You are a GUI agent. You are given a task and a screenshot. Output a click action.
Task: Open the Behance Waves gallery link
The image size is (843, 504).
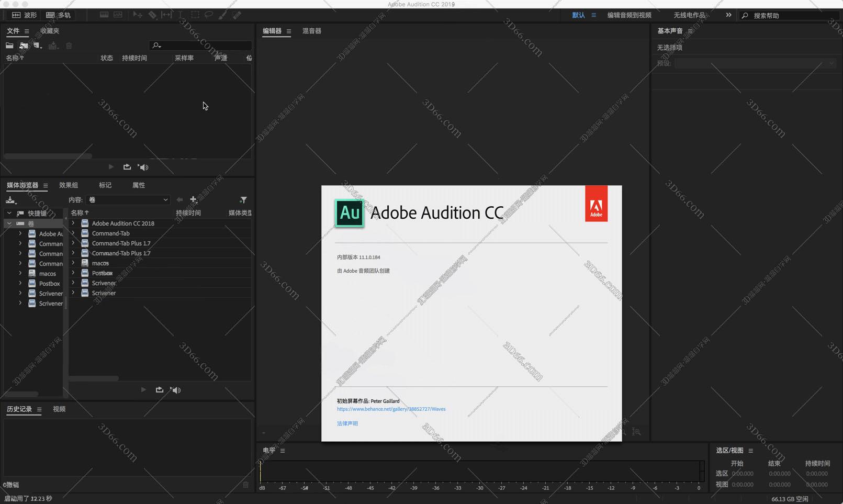[391, 409]
